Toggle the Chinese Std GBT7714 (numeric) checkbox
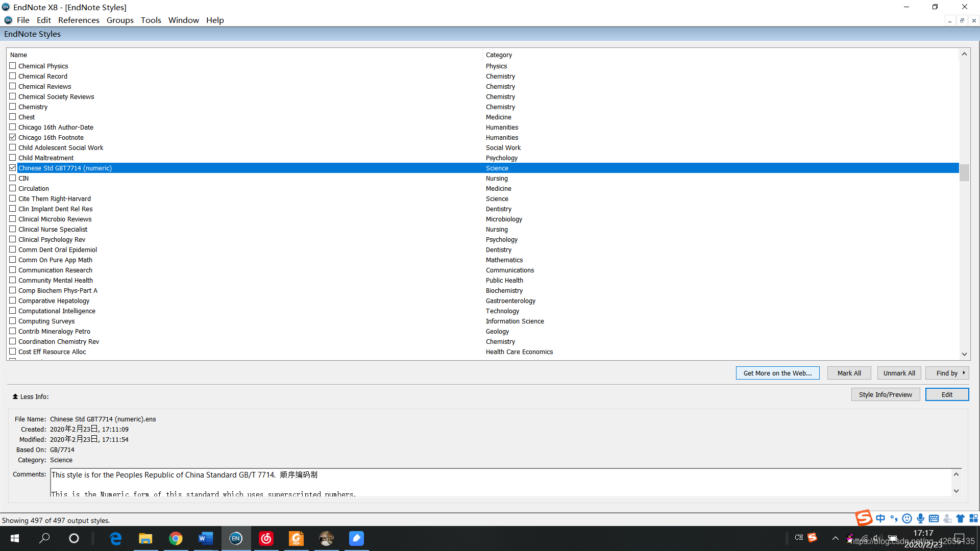 [13, 168]
